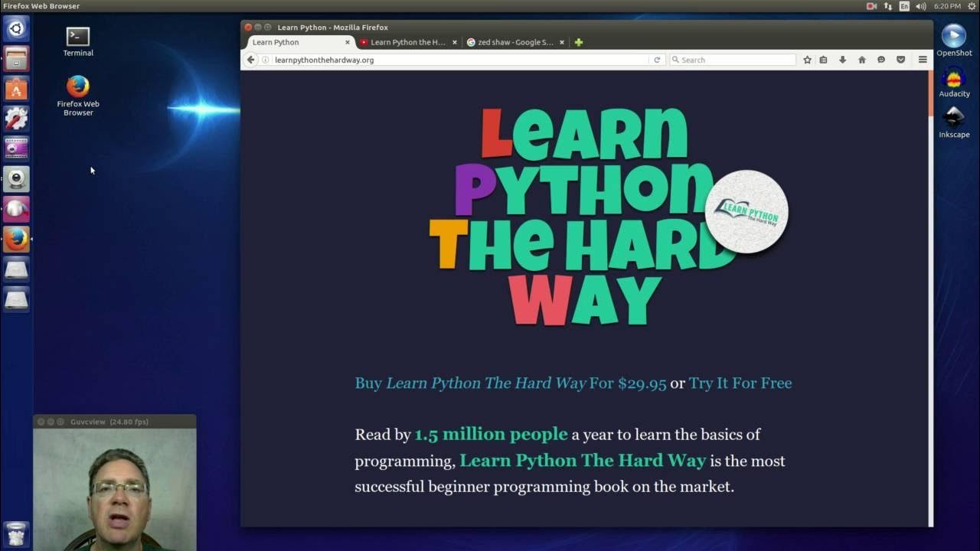Open the En keyboard layout indicator
The height and width of the screenshot is (551, 980).
(905, 6)
